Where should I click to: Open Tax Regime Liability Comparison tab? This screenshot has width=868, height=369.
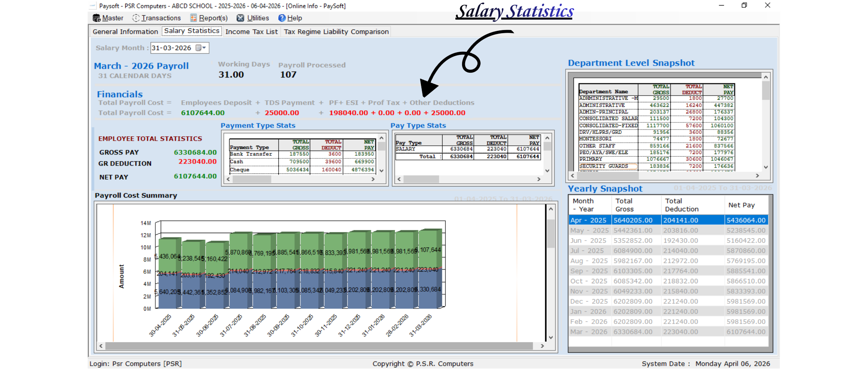coord(336,32)
